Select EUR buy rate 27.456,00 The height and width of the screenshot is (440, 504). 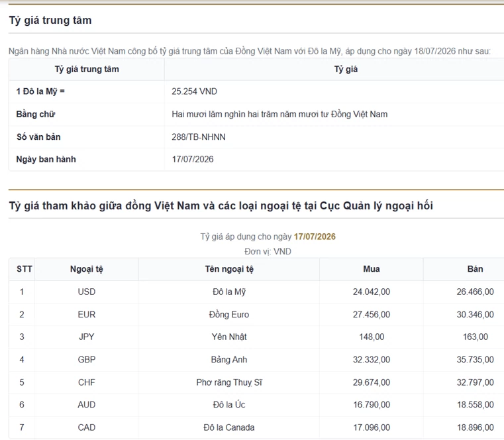pyautogui.click(x=372, y=314)
